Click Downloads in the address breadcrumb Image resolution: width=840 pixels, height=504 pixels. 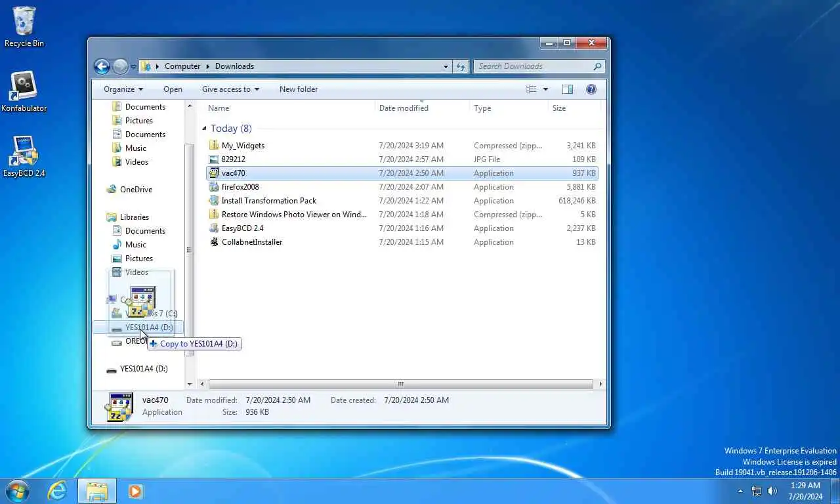[x=234, y=66]
